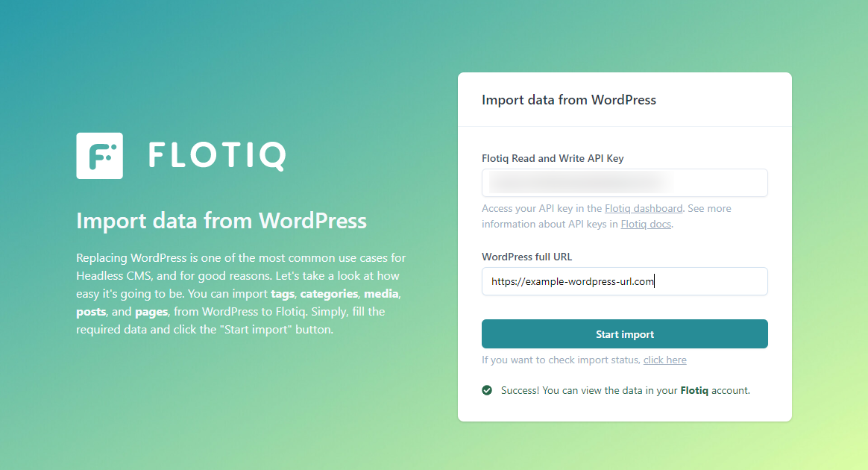
Task: Open the Flotiq docs link
Action: click(646, 224)
